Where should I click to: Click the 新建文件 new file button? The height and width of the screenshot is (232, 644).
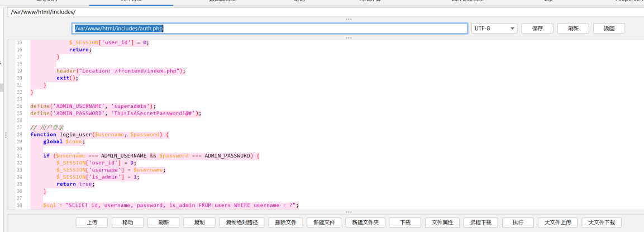(324, 222)
